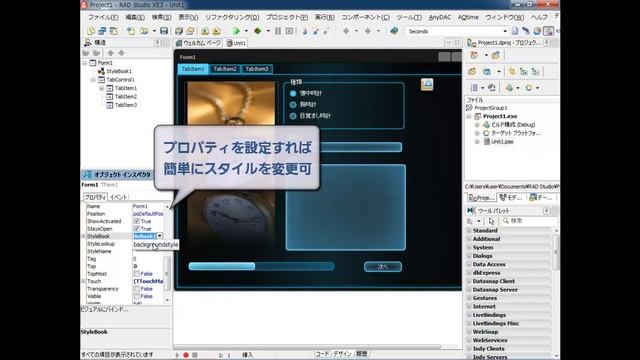Click the Pause icon in the toolbar
Screen dimensions: 640x360
[278, 31]
